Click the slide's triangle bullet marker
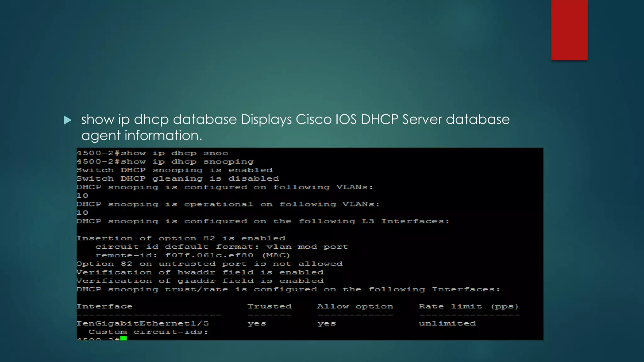 68,120
